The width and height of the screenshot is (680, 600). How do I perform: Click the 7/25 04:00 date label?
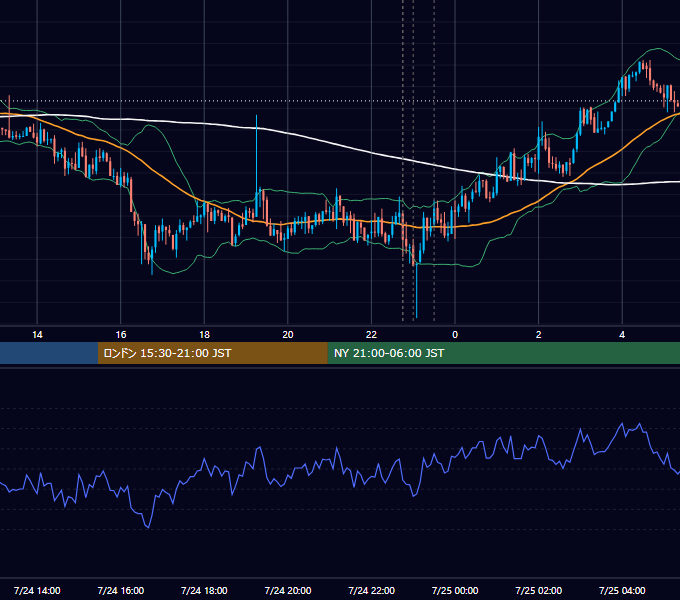[x=622, y=590]
